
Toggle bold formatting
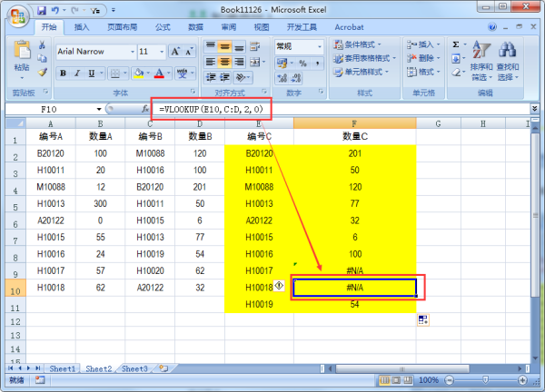[x=63, y=73]
